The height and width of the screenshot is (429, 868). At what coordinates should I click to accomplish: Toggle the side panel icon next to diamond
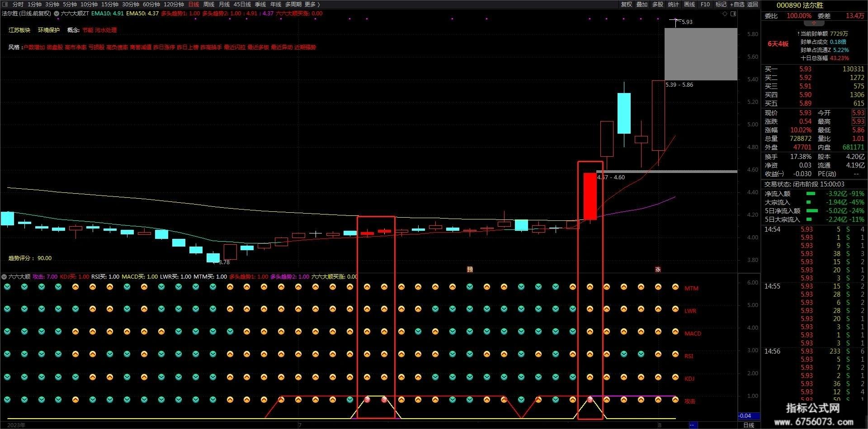click(733, 14)
